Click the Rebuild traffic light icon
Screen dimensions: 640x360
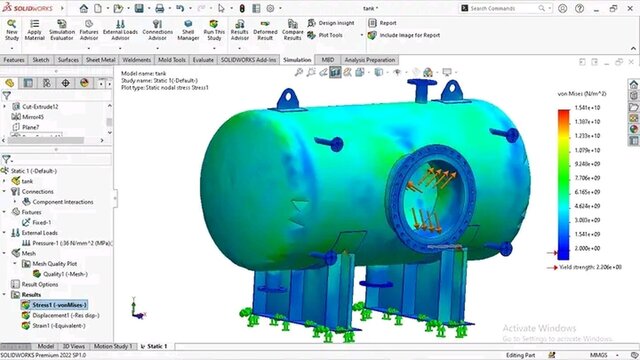tap(242, 8)
